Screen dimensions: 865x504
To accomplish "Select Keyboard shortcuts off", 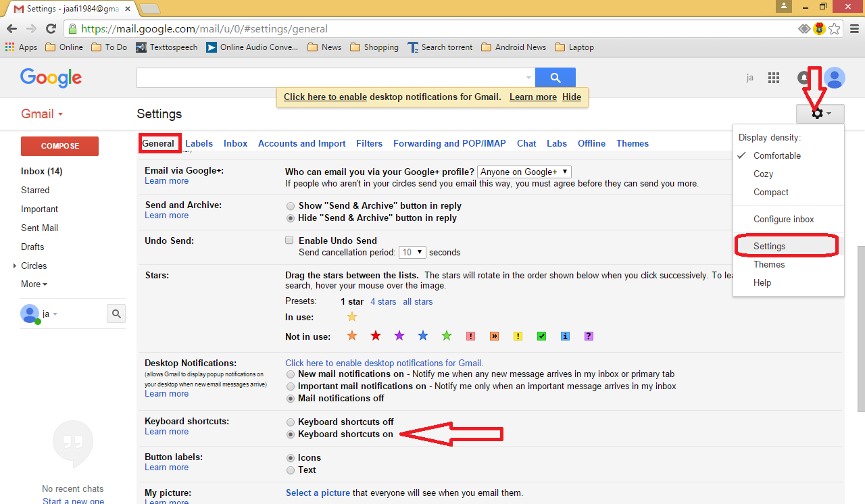I will (x=290, y=422).
